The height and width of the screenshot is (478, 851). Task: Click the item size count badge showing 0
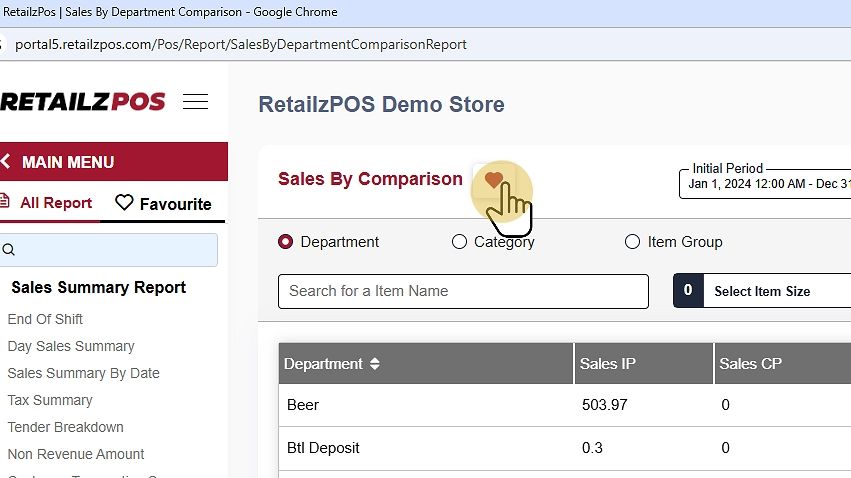coord(688,290)
